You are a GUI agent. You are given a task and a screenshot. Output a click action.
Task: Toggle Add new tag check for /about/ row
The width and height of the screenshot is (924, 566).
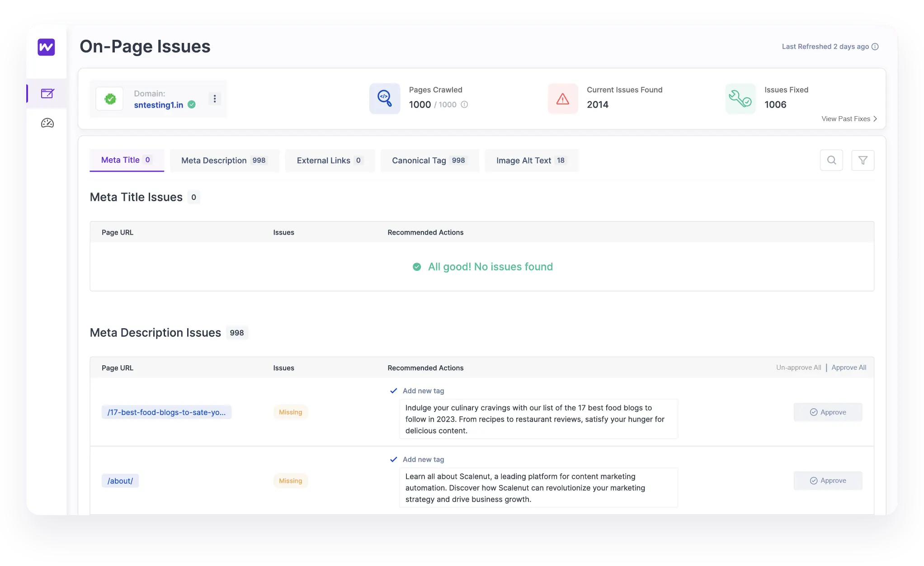[394, 459]
